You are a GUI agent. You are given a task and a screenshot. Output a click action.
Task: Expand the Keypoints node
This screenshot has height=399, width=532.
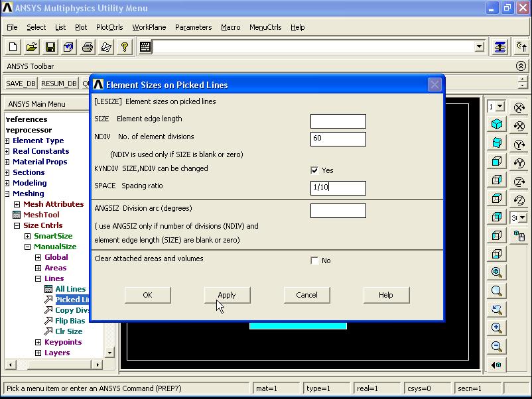(38, 343)
